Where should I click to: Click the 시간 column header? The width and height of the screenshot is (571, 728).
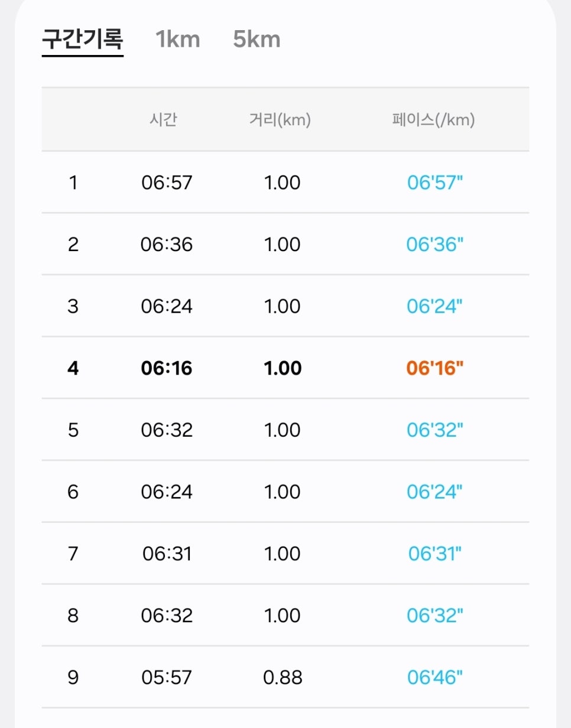click(x=163, y=120)
